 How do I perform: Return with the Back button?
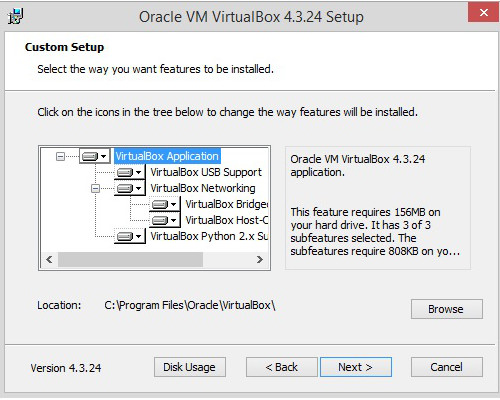[x=282, y=367]
